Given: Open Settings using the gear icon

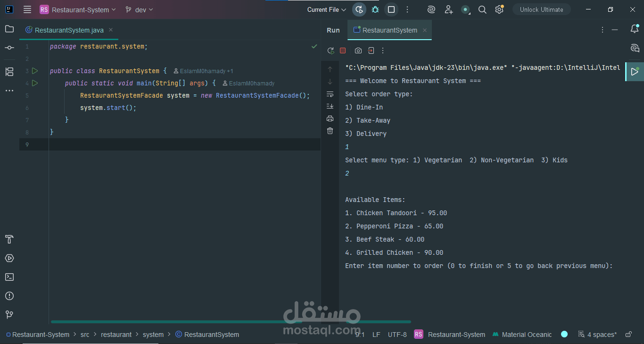Looking at the screenshot, I should coord(499,9).
